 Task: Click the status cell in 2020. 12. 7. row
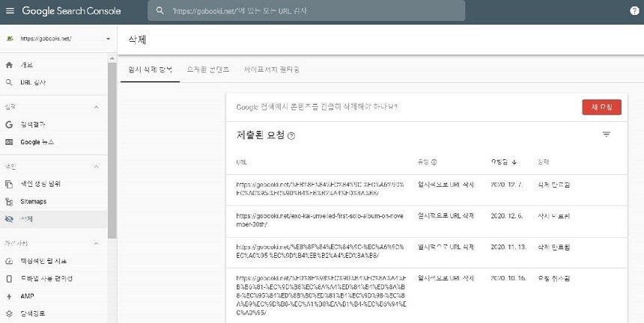553,185
